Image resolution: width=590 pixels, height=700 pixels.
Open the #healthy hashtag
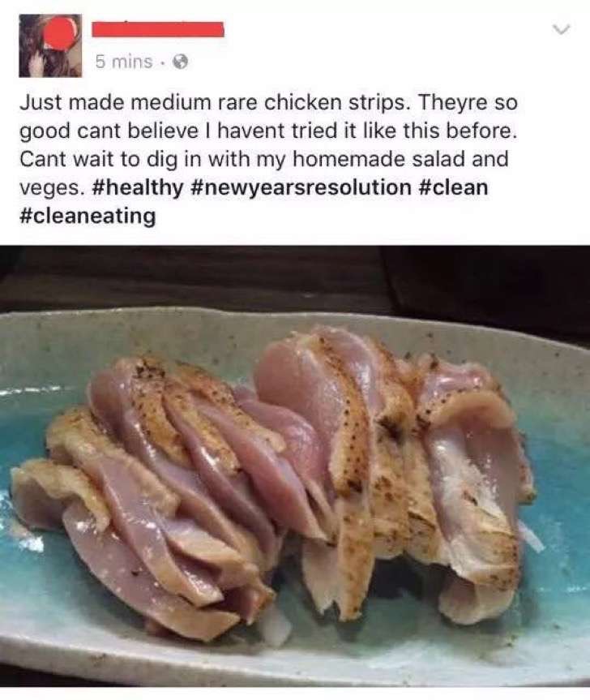tap(137, 187)
